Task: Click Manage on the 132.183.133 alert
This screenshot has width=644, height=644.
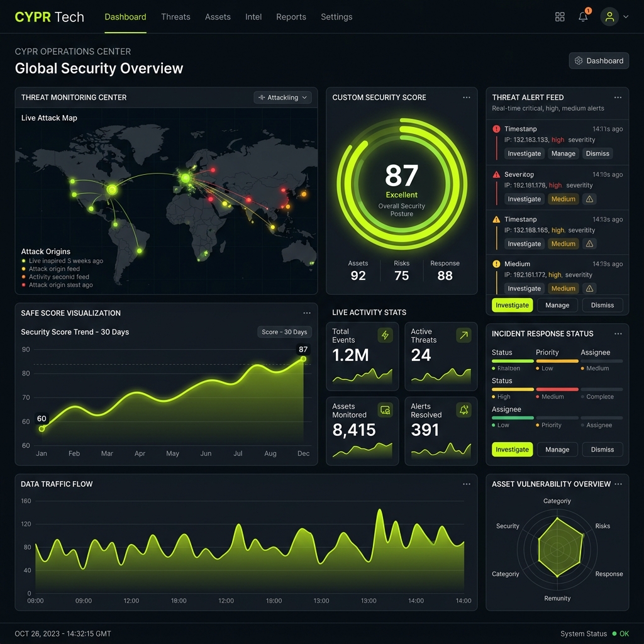Action: click(x=563, y=153)
